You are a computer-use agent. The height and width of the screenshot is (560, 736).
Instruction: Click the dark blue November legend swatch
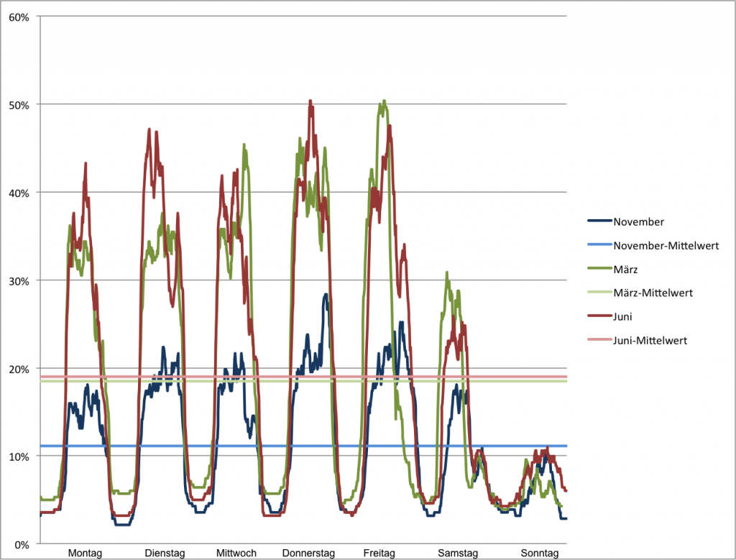[600, 221]
